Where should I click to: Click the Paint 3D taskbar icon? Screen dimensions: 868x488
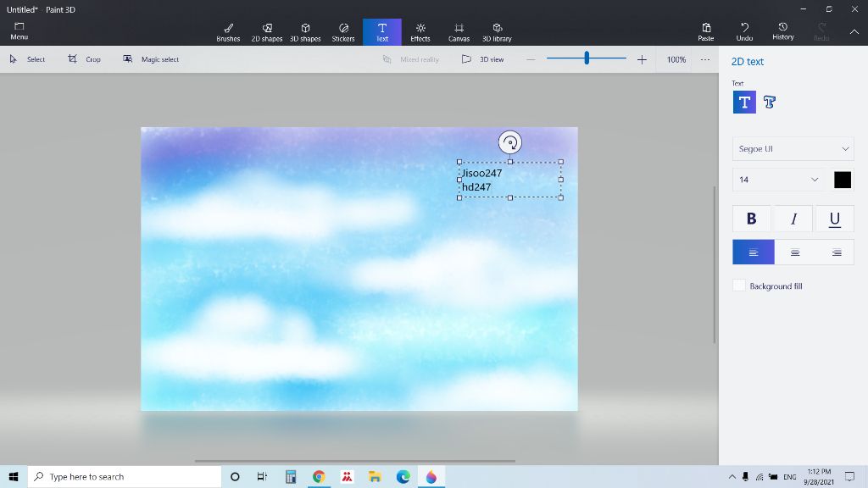[x=431, y=476]
